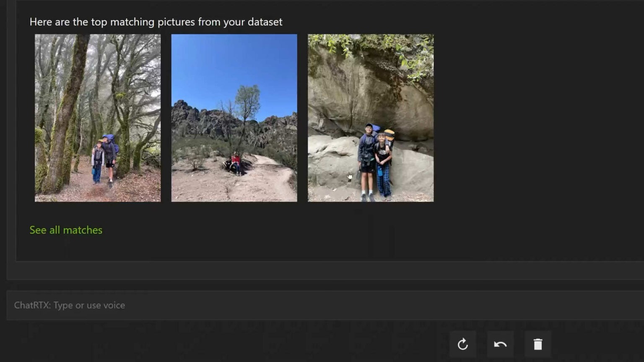Click the See all matches link

pos(66,230)
